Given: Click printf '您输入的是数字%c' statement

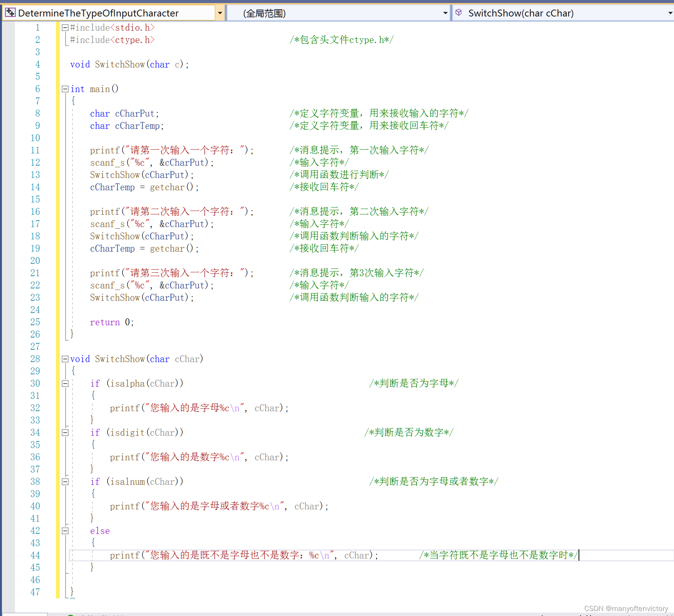Looking at the screenshot, I should pos(199,457).
